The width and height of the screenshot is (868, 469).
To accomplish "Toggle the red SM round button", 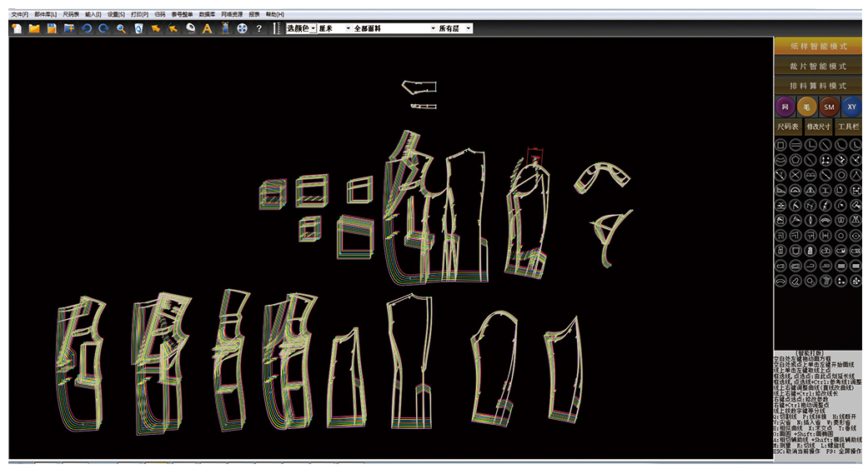I will 829,107.
